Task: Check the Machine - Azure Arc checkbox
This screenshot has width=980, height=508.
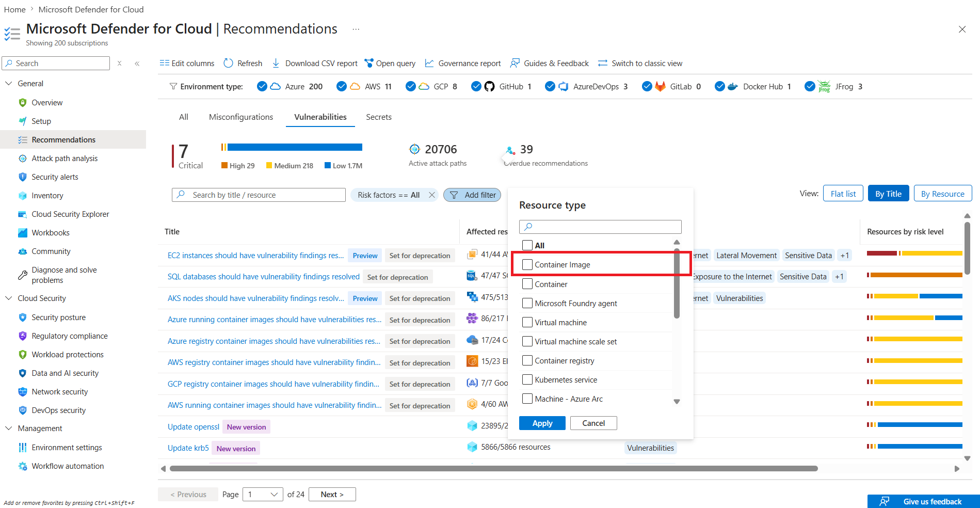Action: 527,398
